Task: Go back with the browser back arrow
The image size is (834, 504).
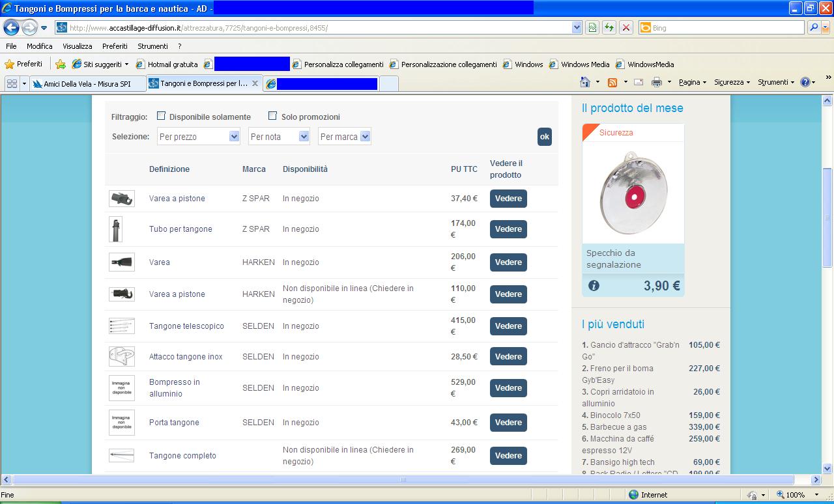Action: [x=11, y=27]
